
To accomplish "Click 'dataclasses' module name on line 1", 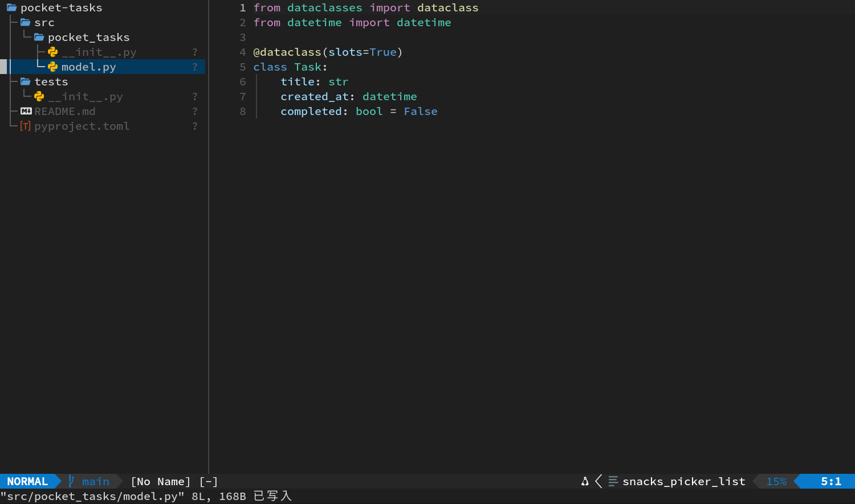I will [x=325, y=8].
